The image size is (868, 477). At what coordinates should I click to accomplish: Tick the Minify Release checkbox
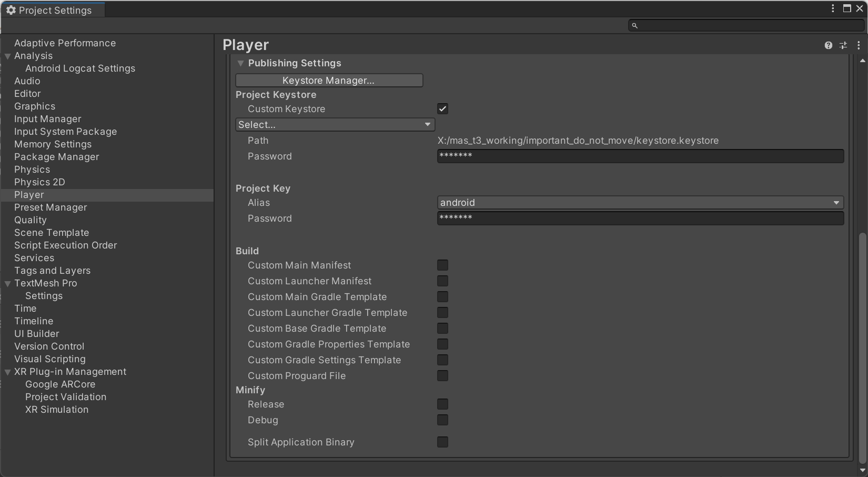442,404
